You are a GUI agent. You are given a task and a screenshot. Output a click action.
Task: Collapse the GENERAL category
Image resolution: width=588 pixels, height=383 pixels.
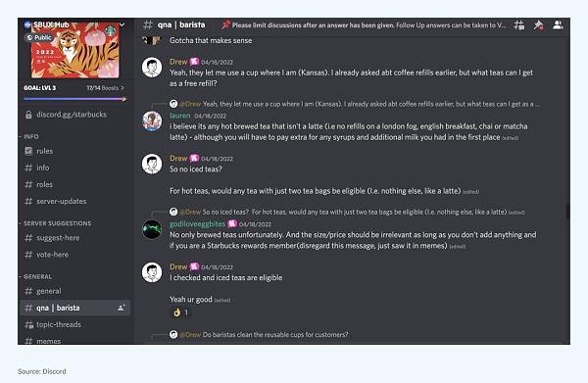click(x=35, y=276)
